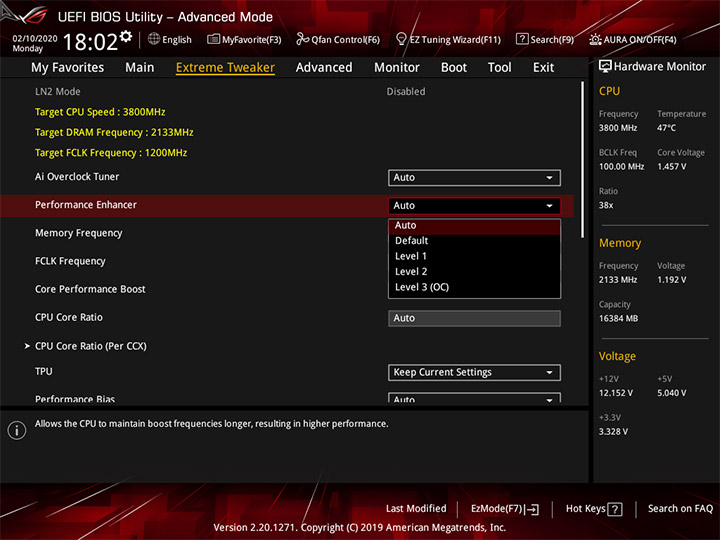The image size is (720, 540).
Task: Click the Ratio 38x value
Action: click(x=606, y=205)
